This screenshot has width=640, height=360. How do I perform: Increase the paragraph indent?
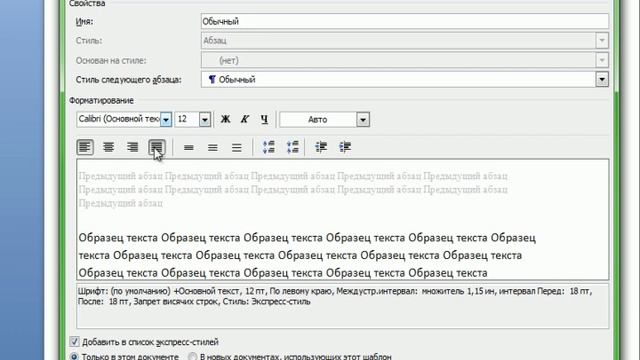345,147
